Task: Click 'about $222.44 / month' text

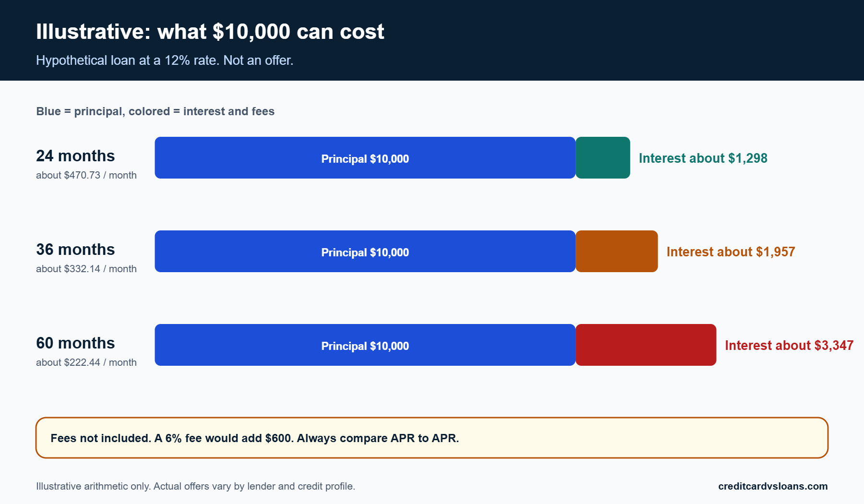Action: pyautogui.click(x=86, y=362)
